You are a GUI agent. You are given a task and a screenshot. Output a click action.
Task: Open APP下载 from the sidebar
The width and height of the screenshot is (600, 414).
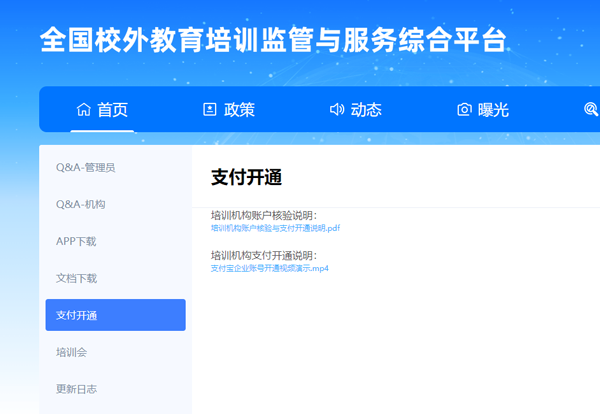pos(76,241)
